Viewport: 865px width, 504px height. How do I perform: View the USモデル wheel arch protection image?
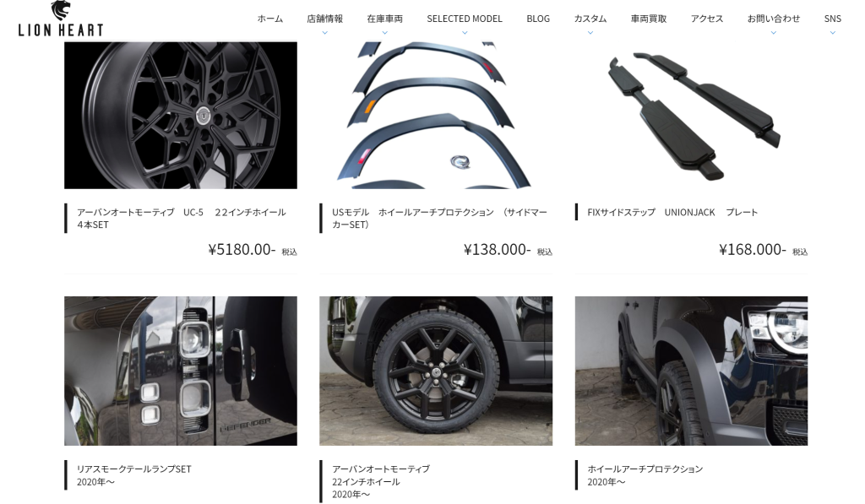[436, 116]
